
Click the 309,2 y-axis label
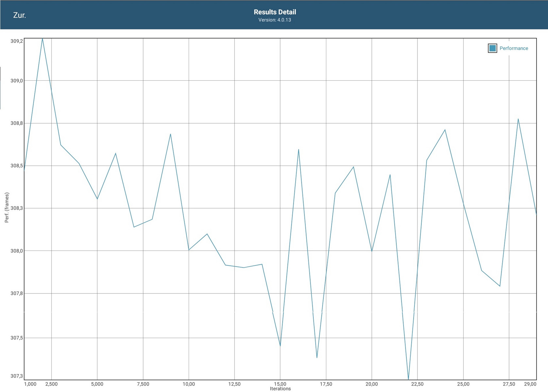[x=17, y=41]
